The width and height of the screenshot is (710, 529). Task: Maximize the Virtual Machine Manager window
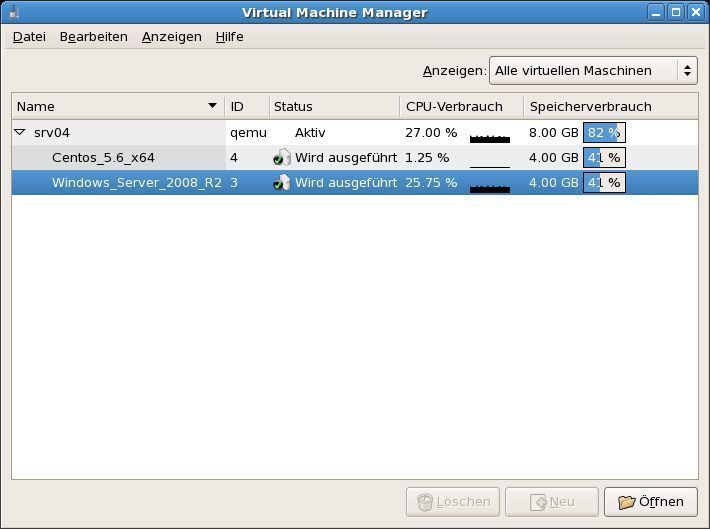tap(676, 13)
